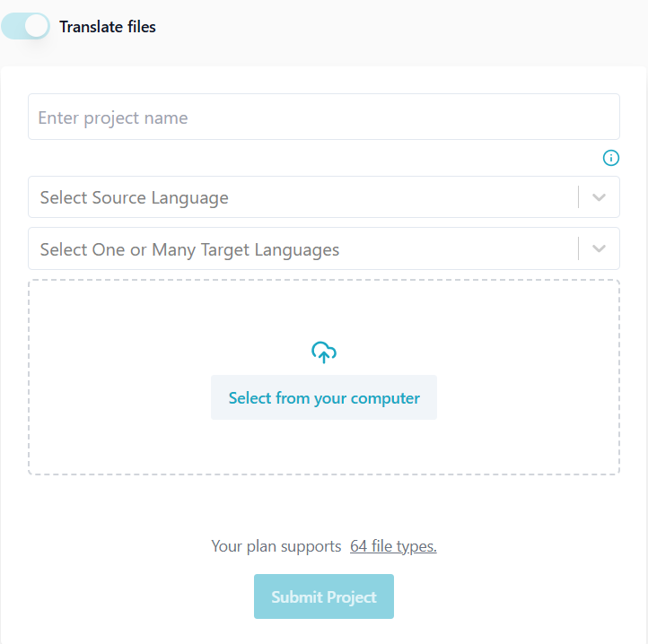The width and height of the screenshot is (648, 644).
Task: Open the 64 file types link
Action: coord(393,546)
